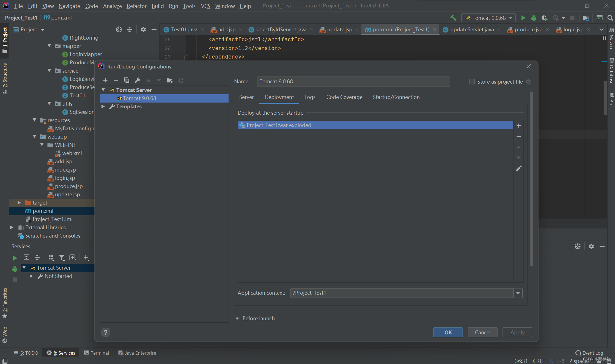Open Java Enterprise tool window
This screenshot has width=615, height=364.
click(137, 353)
